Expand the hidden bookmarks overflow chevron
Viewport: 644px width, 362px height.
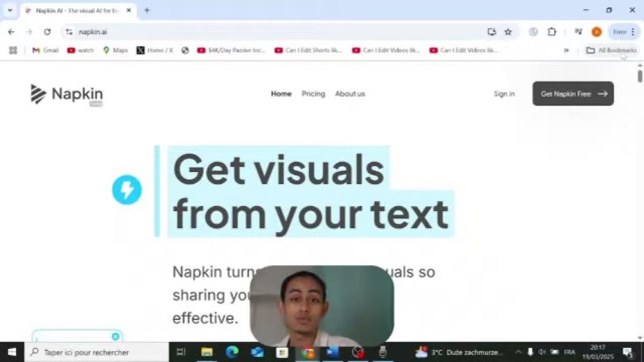(x=566, y=50)
